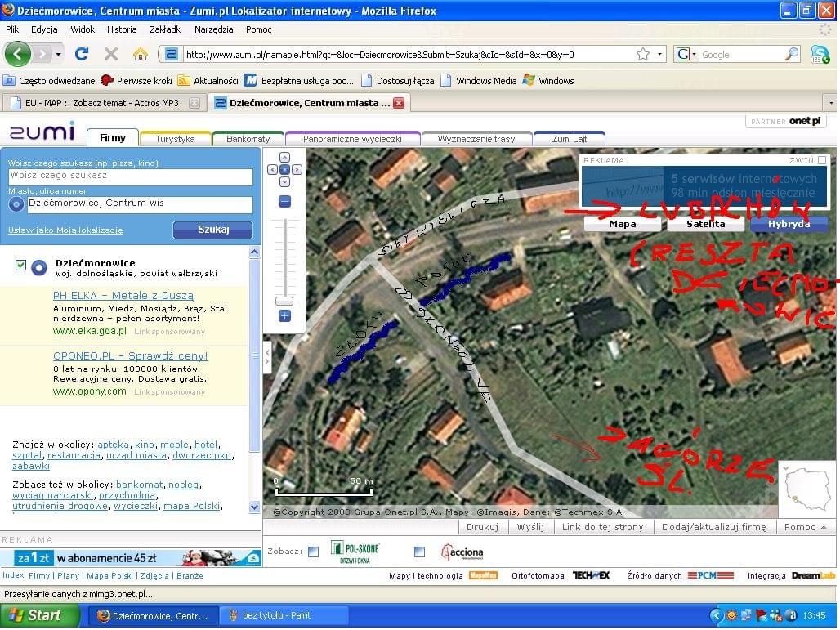Open the Zumi Lajt tab
This screenshot has width=840, height=630.
click(x=570, y=139)
